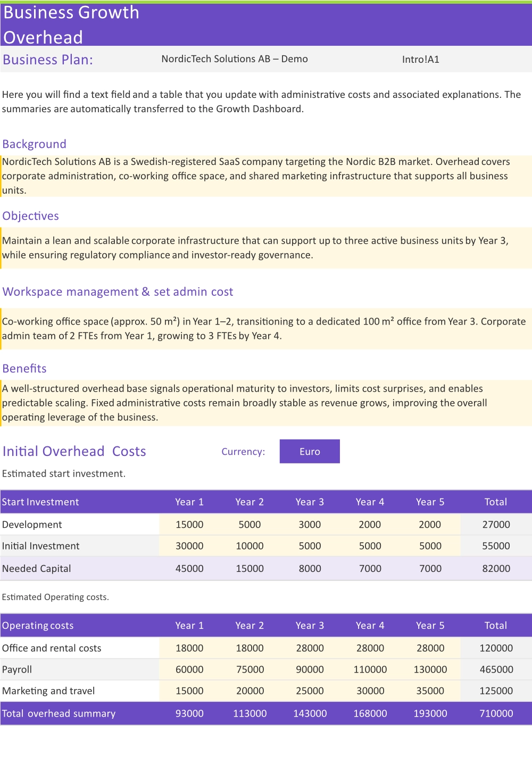Click the Currency label

click(243, 452)
